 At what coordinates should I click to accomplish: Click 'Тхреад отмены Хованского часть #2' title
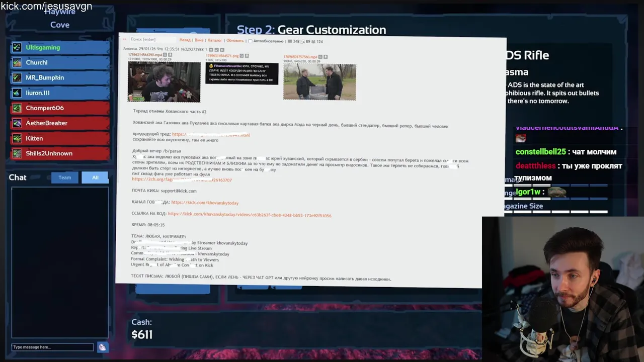pos(170,111)
